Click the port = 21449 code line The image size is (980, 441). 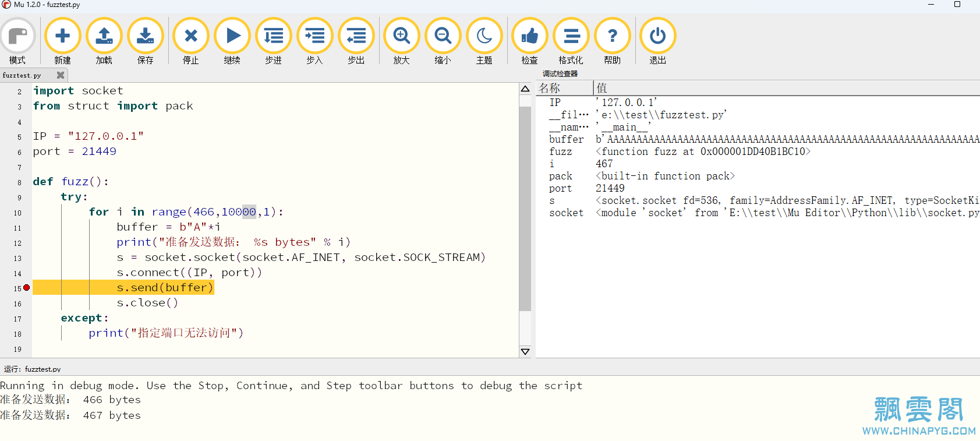[x=75, y=151]
